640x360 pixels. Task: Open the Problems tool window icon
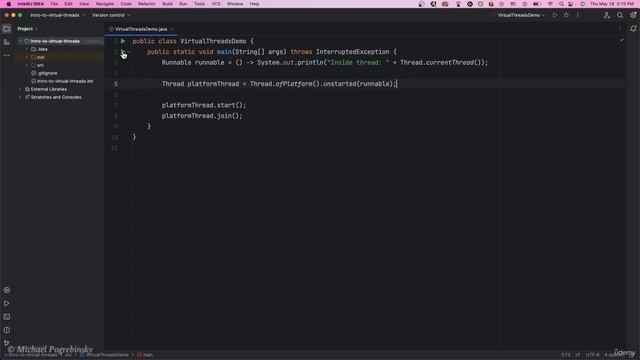7,330
